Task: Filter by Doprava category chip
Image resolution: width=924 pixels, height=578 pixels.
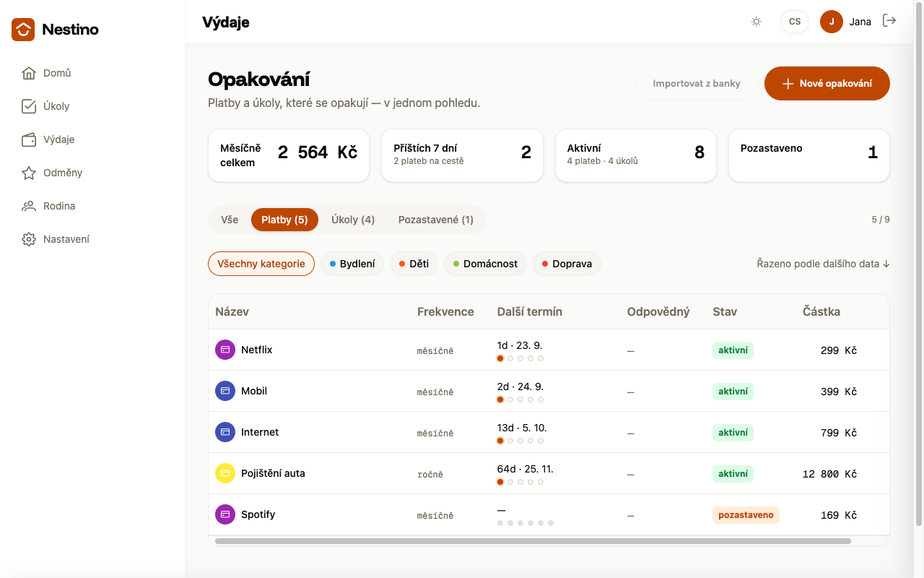Action: [567, 264]
